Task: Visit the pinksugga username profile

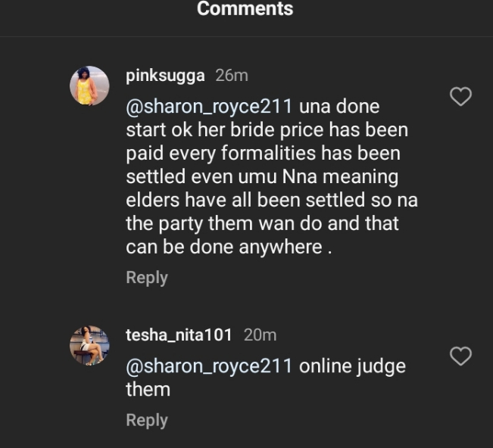Action: 165,76
